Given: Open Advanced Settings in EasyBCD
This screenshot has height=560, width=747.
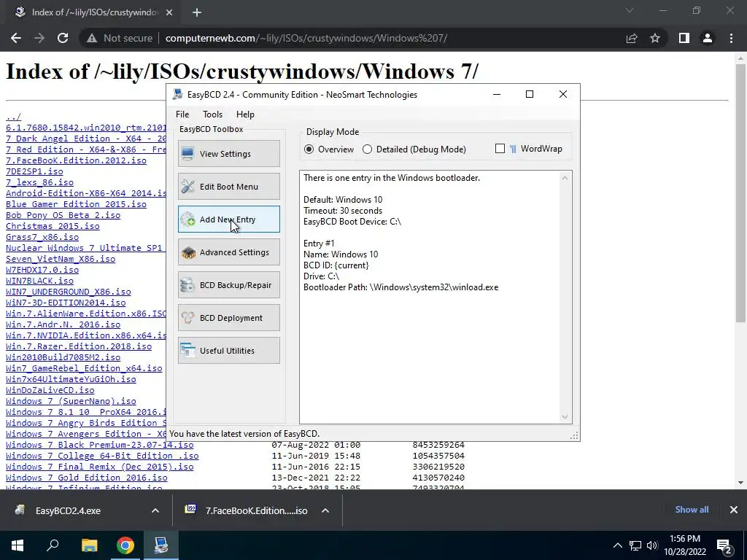Looking at the screenshot, I should coord(228,252).
